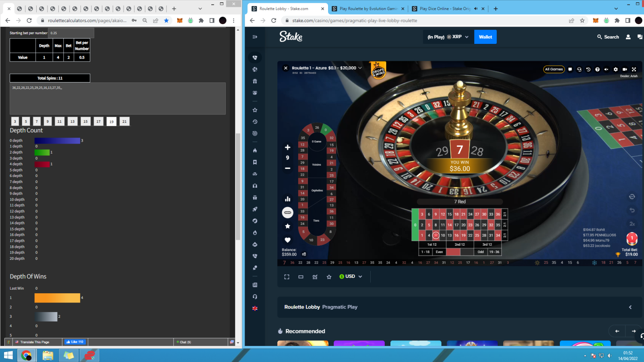This screenshot has width=644, height=362.
Task: Click the Wallet button
Action: tap(485, 37)
